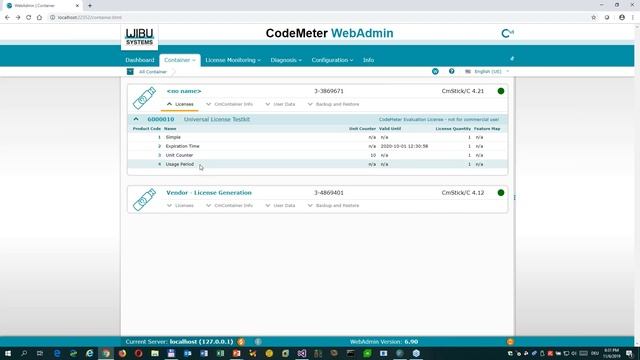Go to Dashboard
The image size is (640, 360).
coord(140,60)
